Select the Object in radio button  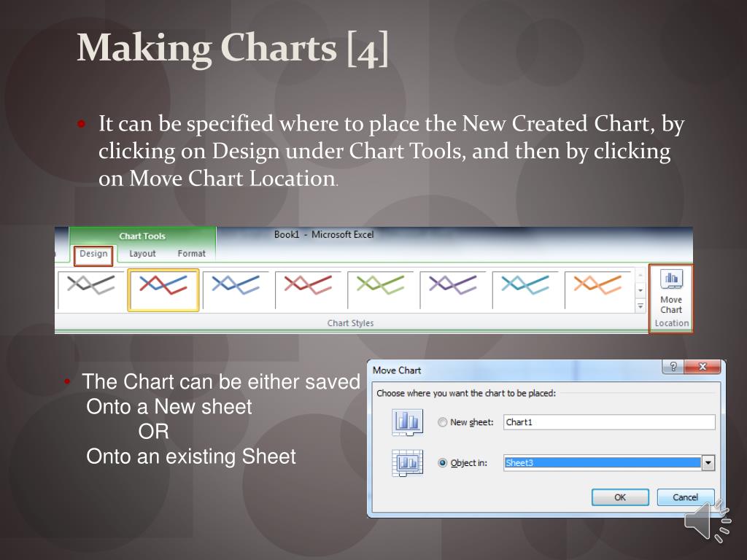point(443,463)
